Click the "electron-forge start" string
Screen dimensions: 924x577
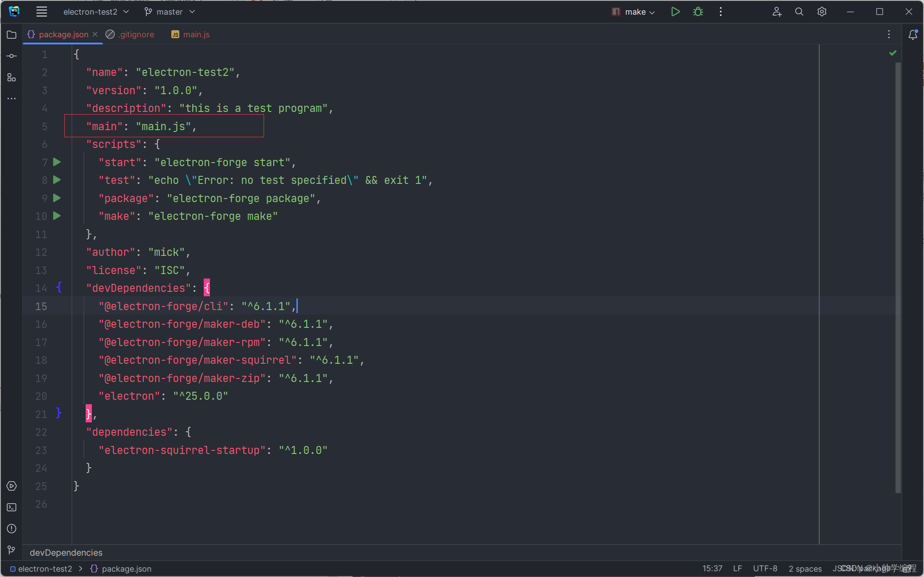tap(222, 163)
